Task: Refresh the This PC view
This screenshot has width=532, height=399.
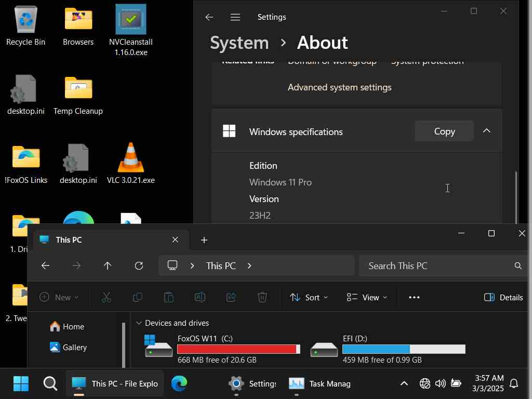Action: tap(139, 265)
